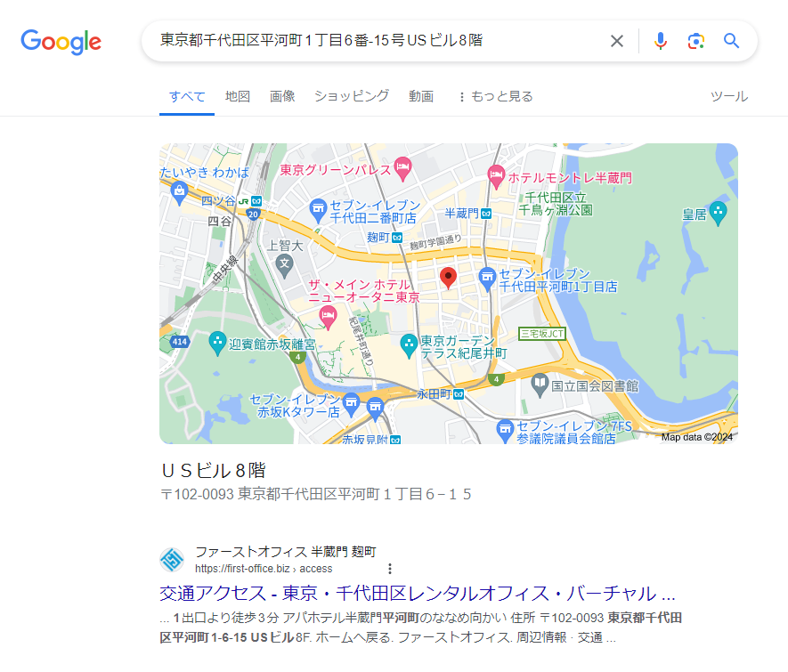The image size is (788, 672).
Task: Go to the ショッピング tab
Action: point(352,96)
